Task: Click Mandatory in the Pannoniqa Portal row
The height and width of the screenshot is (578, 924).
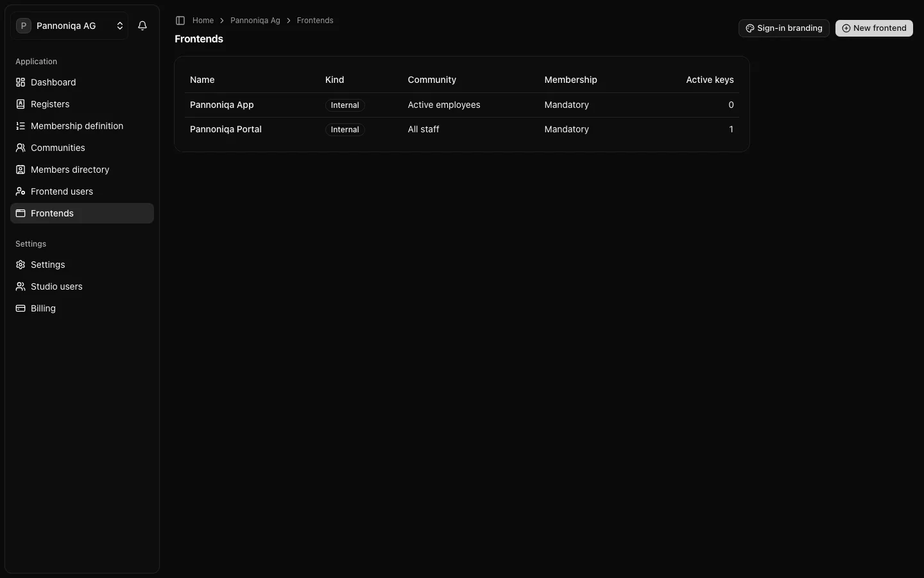Action: (567, 129)
